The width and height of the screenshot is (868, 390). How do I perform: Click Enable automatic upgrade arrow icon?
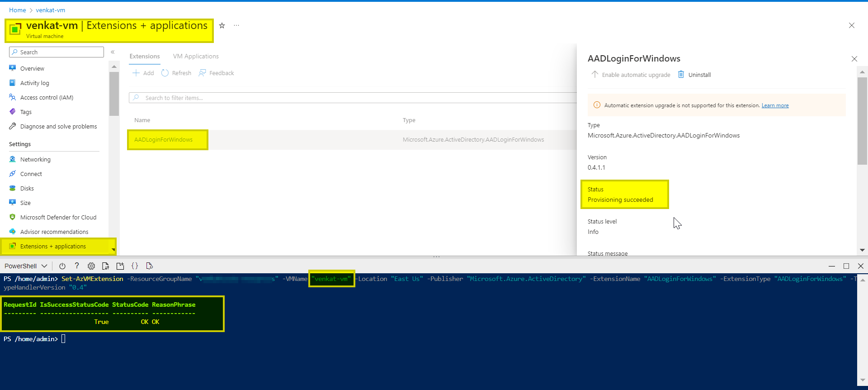[595, 75]
